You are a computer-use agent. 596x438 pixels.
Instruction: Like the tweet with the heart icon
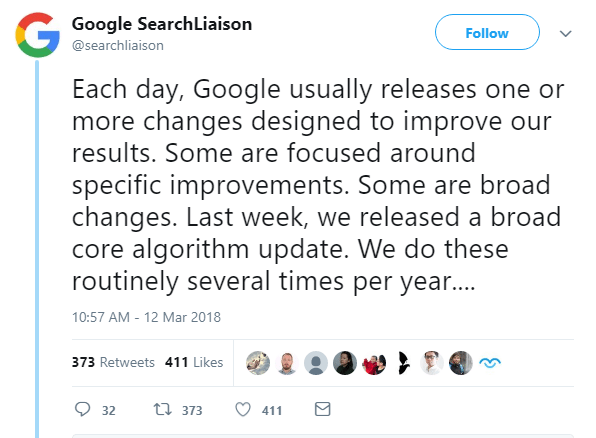(243, 409)
